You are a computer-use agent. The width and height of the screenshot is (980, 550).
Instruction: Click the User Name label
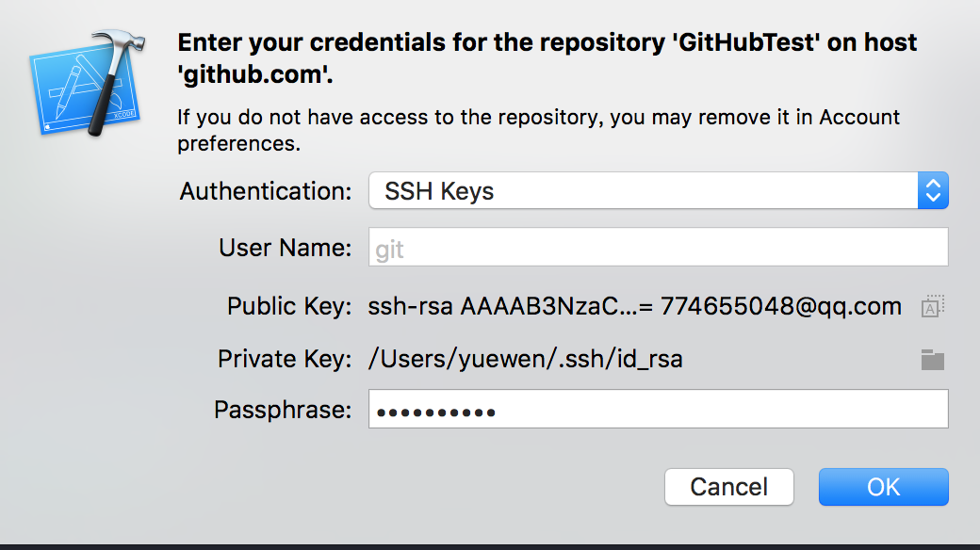pos(285,248)
